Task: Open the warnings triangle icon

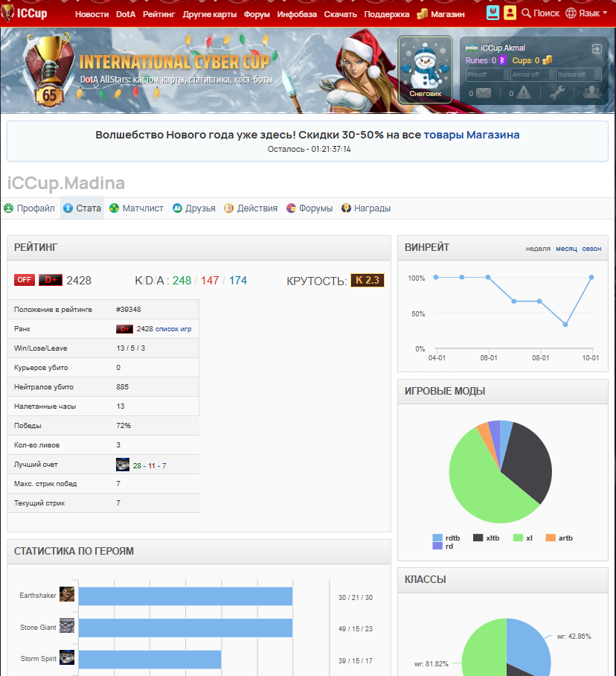Action: coord(524,93)
